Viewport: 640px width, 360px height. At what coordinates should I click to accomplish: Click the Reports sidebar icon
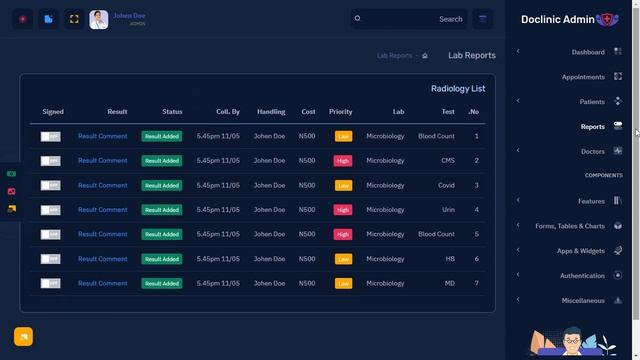point(618,126)
